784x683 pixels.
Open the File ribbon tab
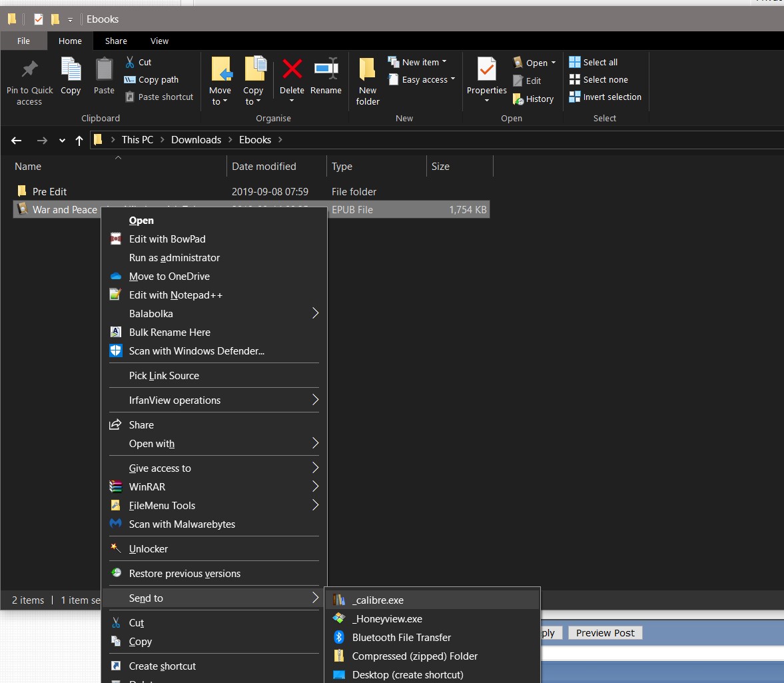tap(23, 41)
